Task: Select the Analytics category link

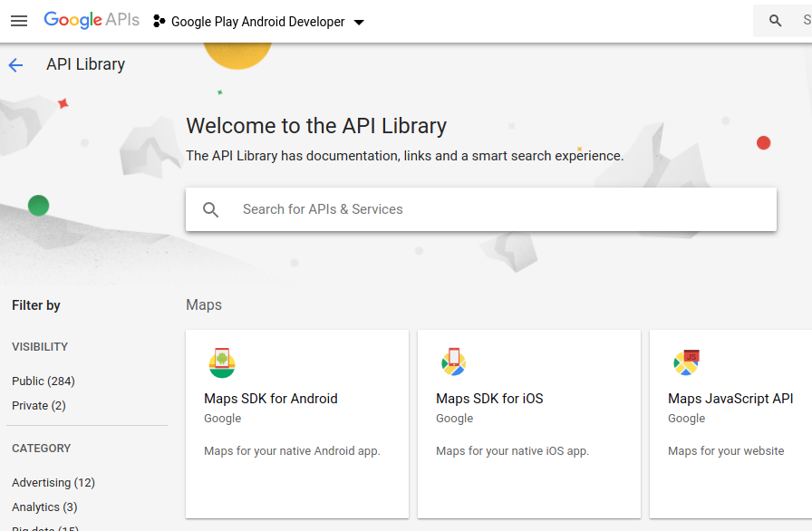Action: [43, 507]
